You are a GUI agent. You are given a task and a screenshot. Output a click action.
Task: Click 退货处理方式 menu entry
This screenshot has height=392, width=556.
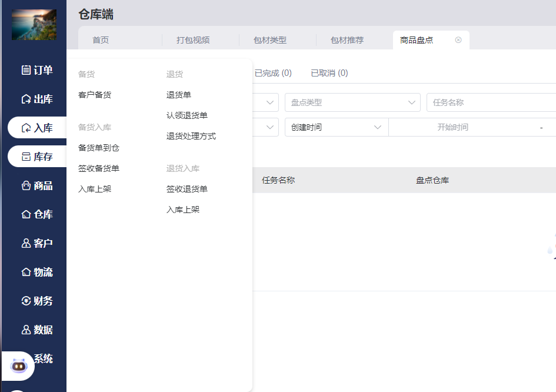191,136
